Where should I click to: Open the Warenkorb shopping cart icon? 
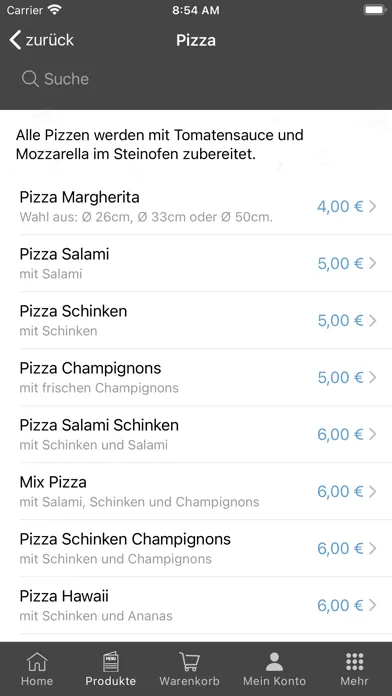point(190,661)
